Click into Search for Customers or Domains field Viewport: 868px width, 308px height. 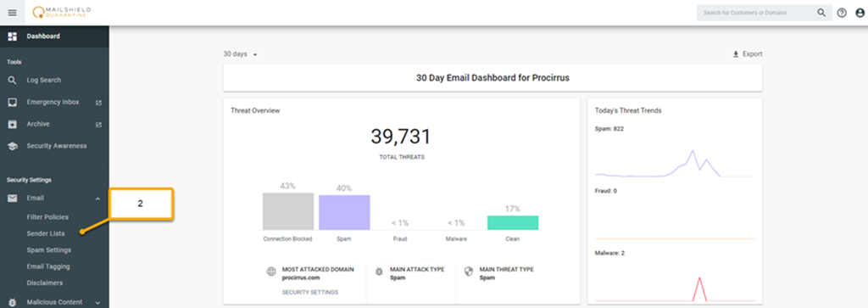pos(755,12)
